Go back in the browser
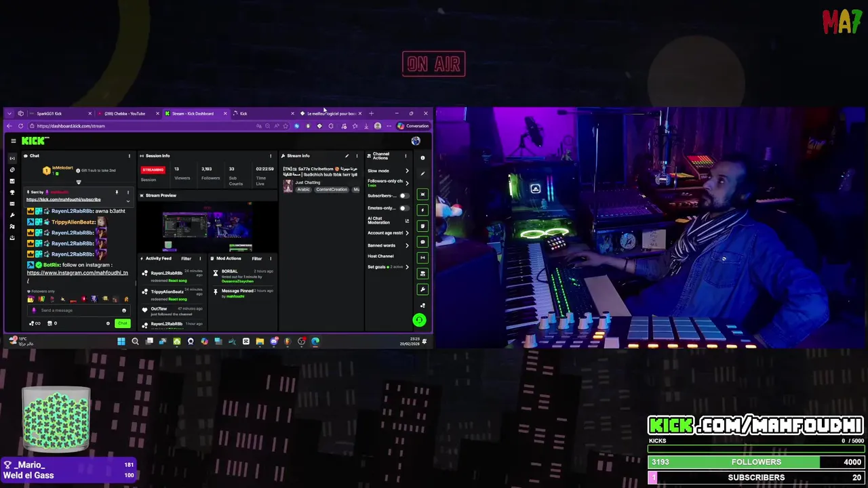The height and width of the screenshot is (488, 868). (x=9, y=126)
